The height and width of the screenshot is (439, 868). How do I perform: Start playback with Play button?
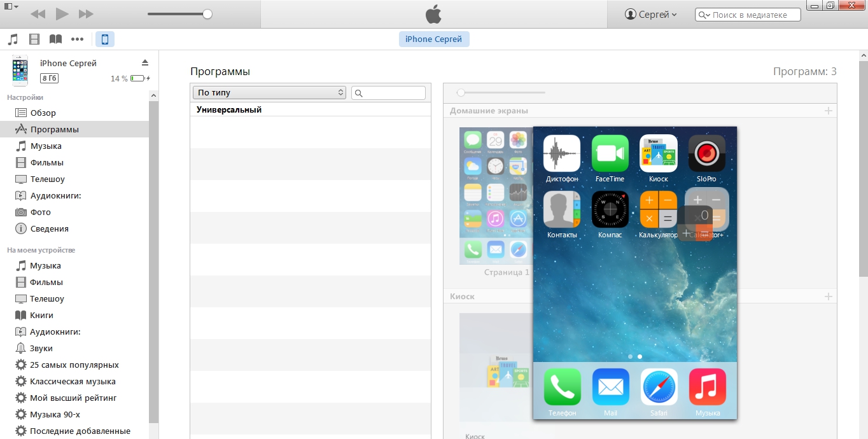(62, 13)
